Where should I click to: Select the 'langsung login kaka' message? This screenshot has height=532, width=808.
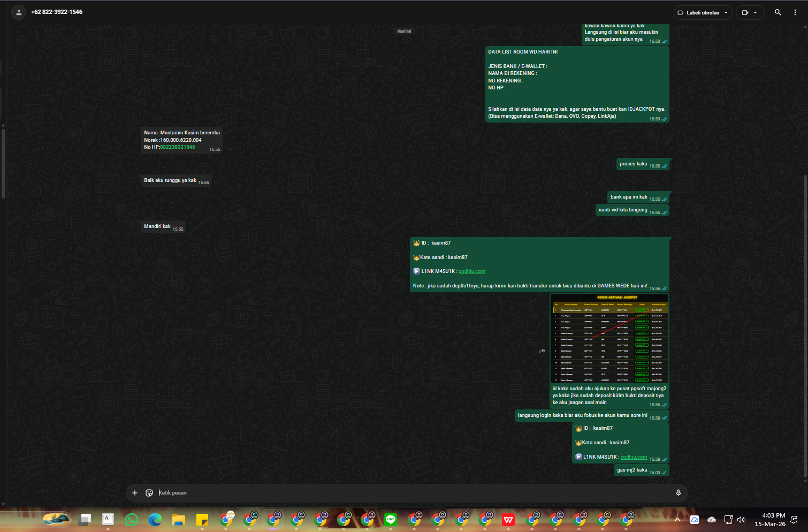pos(592,416)
